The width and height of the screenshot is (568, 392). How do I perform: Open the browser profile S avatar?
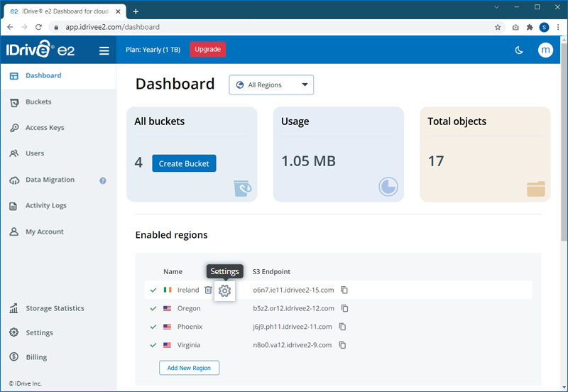(x=544, y=27)
